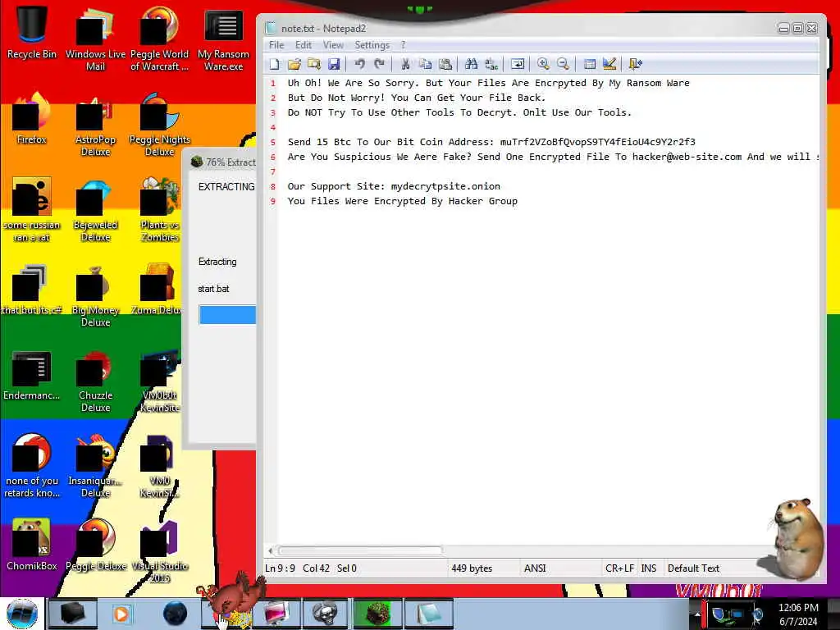Image resolution: width=840 pixels, height=630 pixels.
Task: Select the Windows Live Mail desktop icon
Action: click(x=95, y=39)
